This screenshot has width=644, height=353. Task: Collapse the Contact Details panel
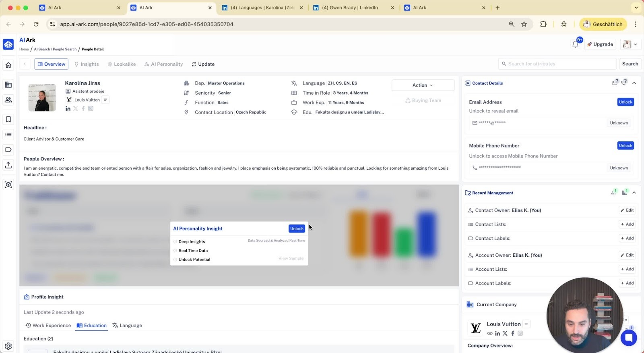coord(634,83)
